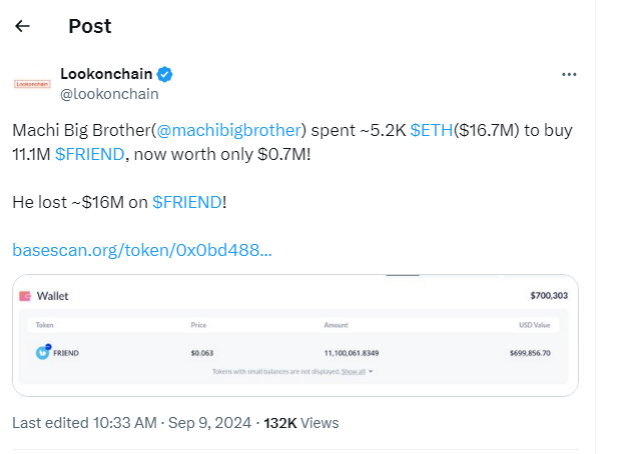626x454 pixels.
Task: Click the @lookonchain handle
Action: click(x=109, y=93)
